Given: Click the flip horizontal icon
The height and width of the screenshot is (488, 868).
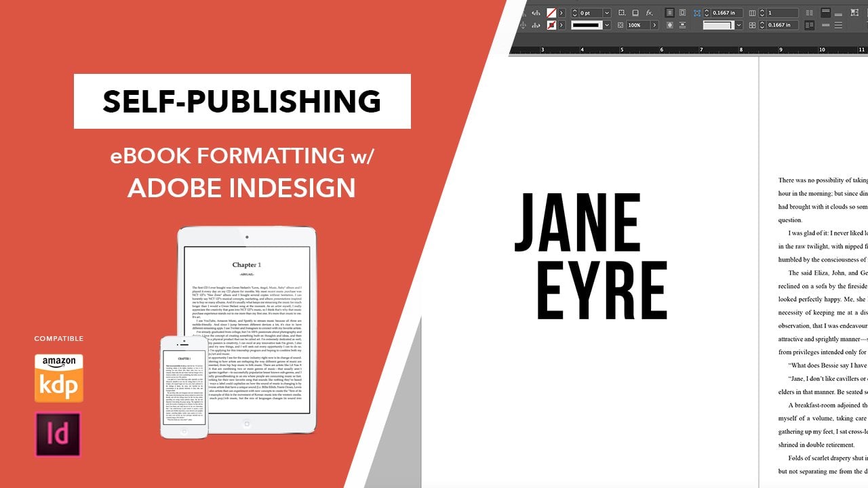Looking at the screenshot, I should click(536, 13).
